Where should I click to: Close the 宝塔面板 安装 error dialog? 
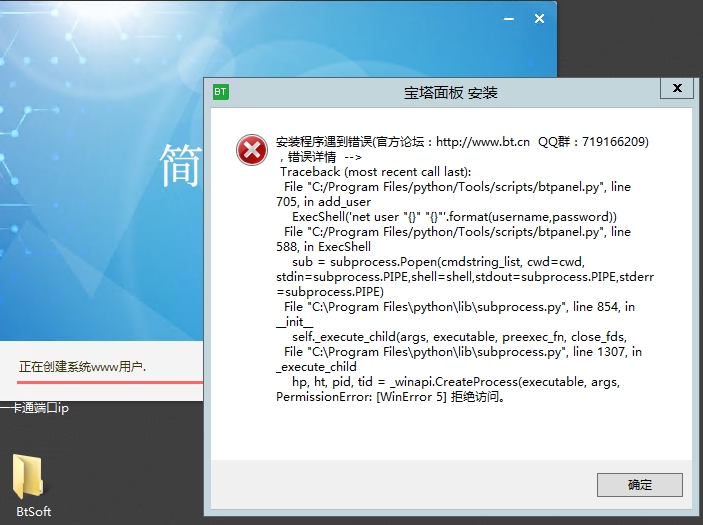(x=677, y=88)
